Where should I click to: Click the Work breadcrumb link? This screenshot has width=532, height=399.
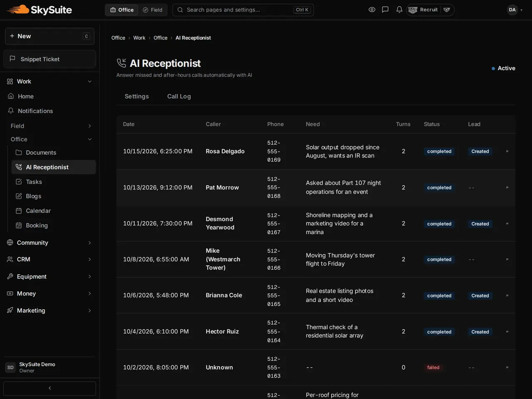coord(139,38)
